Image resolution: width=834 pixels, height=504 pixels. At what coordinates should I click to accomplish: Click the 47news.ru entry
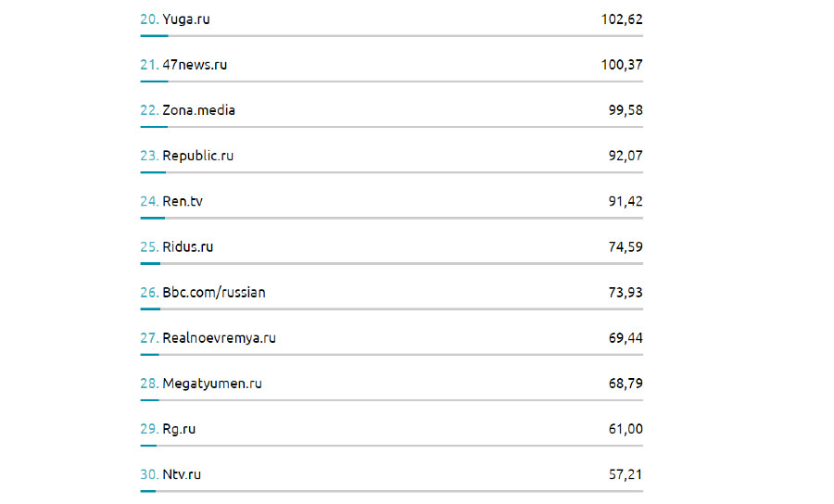195,65
